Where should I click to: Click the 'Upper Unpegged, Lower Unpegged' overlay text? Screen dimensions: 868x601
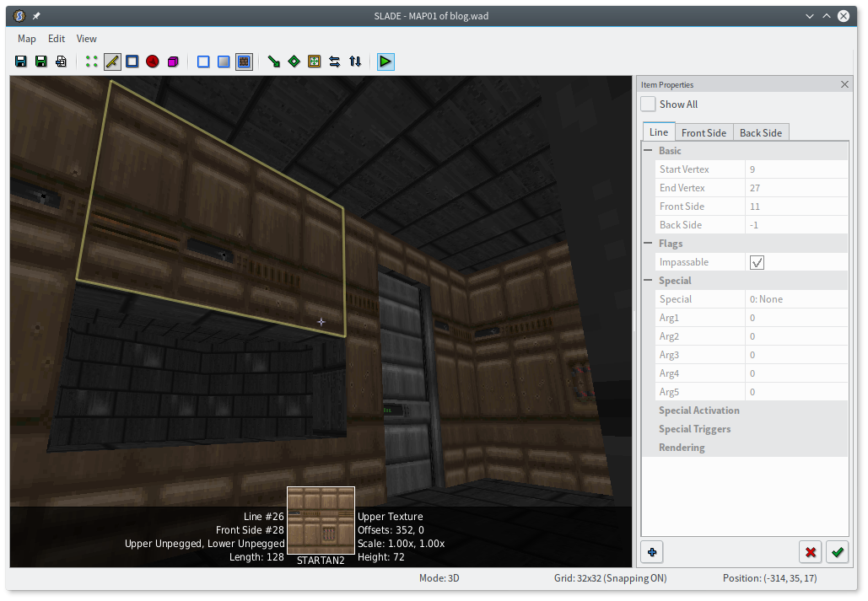point(205,544)
